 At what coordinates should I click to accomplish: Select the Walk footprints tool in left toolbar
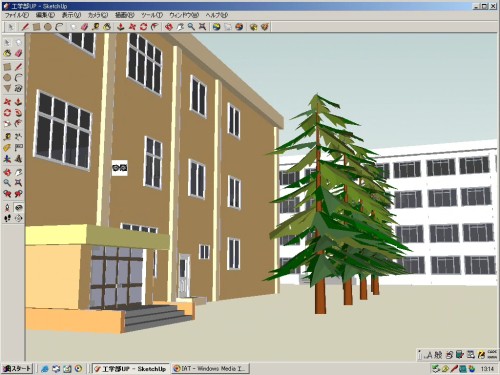[x=7, y=218]
